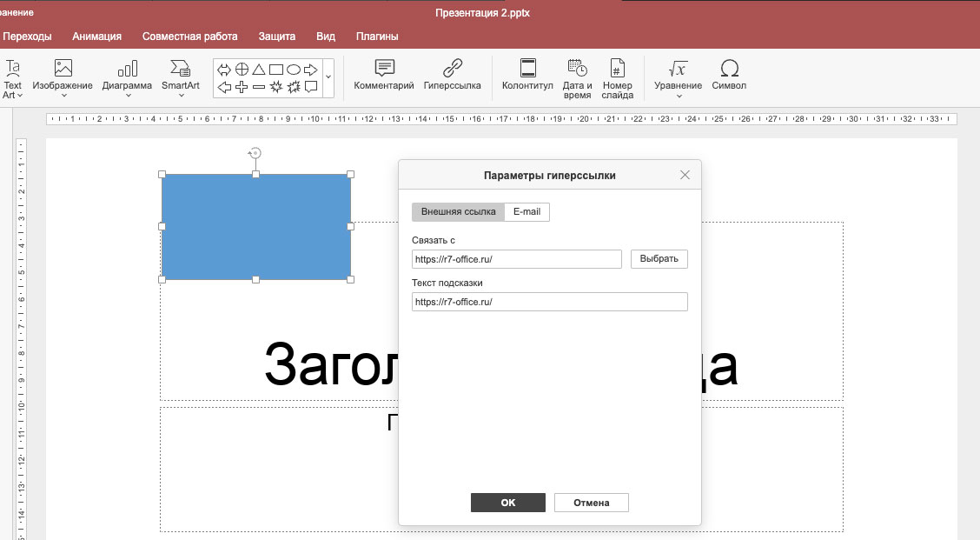
Task: Select the blue rectangle shape on the slide
Action: coord(255,226)
